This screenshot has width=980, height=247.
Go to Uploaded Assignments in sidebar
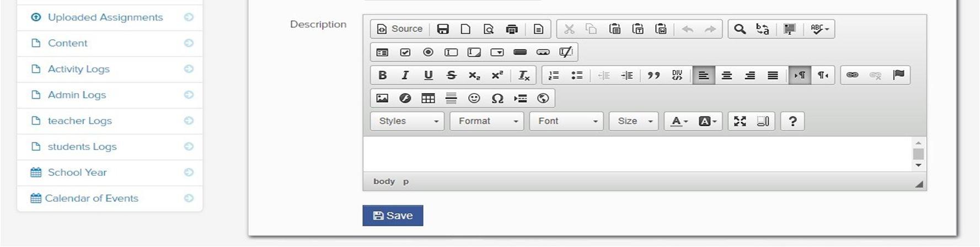(105, 18)
